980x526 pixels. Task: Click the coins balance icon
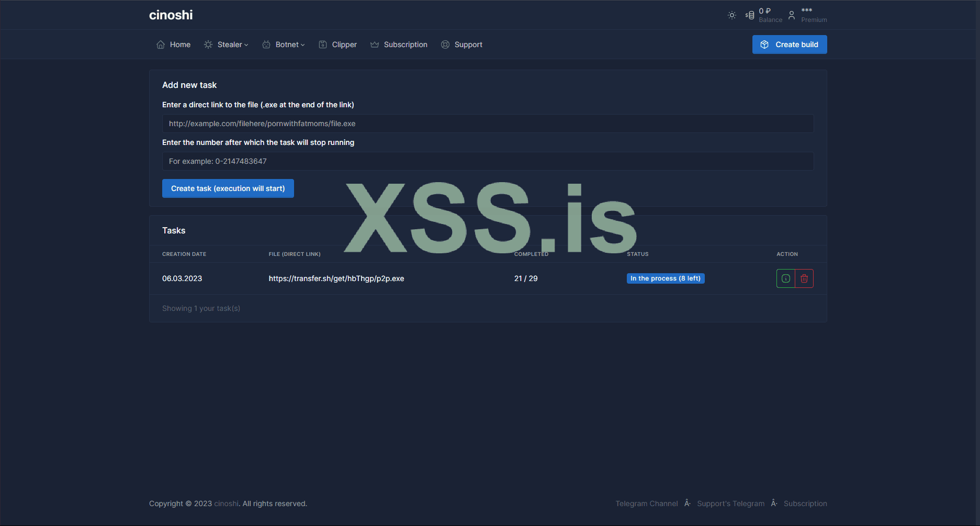tap(750, 15)
